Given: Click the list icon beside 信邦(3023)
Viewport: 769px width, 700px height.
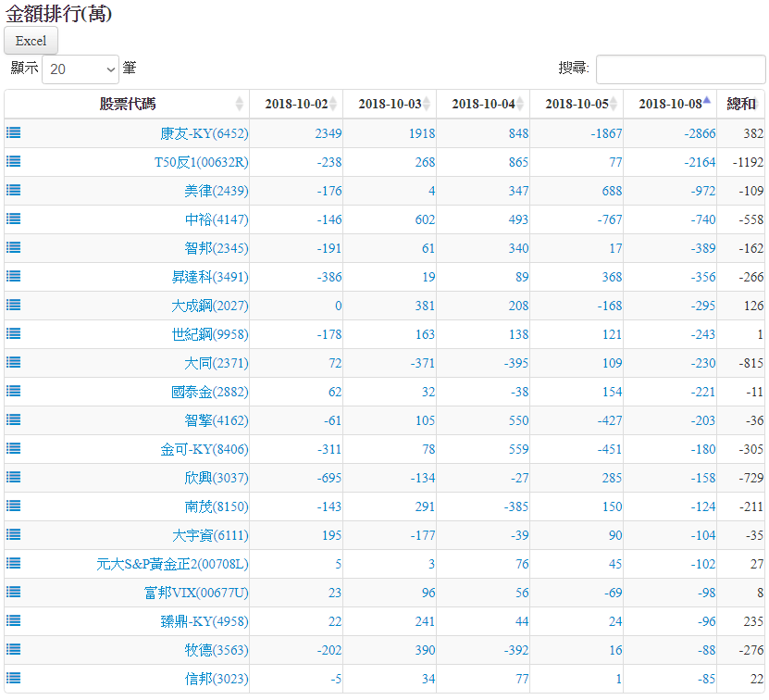Looking at the screenshot, I should (x=14, y=678).
